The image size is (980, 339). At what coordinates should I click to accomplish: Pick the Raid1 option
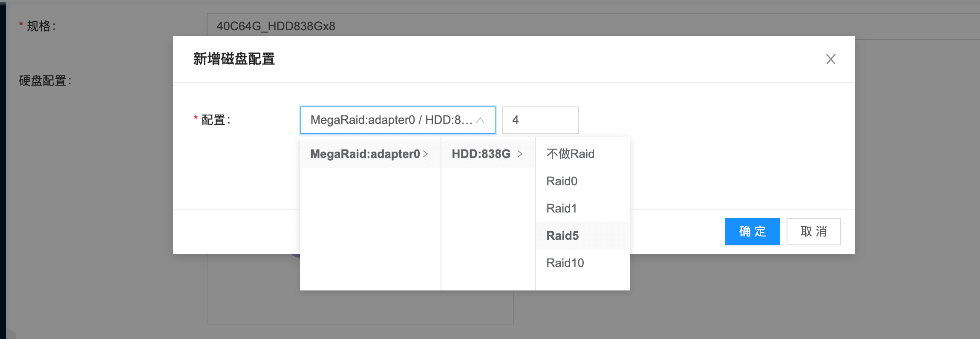tap(562, 208)
